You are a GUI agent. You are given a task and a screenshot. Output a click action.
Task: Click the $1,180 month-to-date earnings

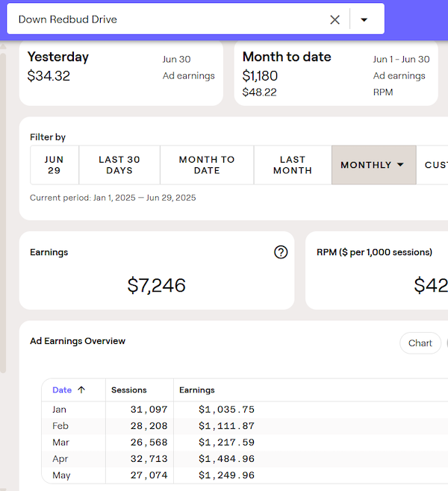[x=260, y=76]
